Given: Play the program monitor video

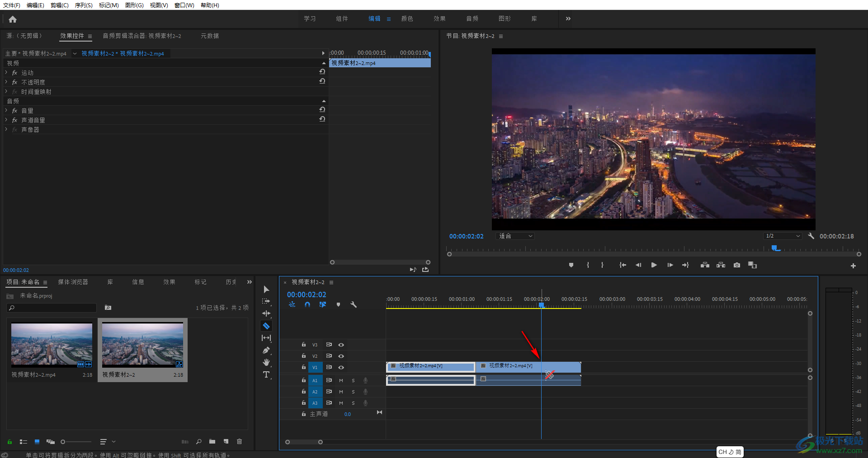Looking at the screenshot, I should 654,265.
